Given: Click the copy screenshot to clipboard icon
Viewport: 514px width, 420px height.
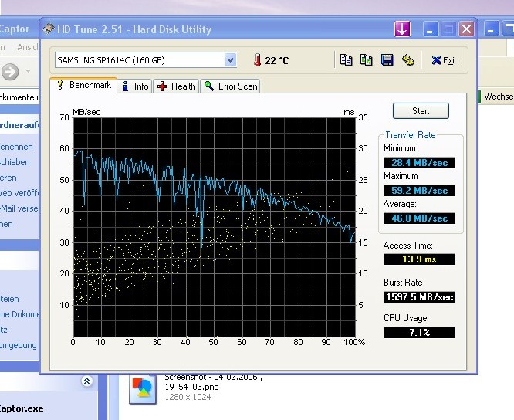Looking at the screenshot, I should click(x=366, y=60).
